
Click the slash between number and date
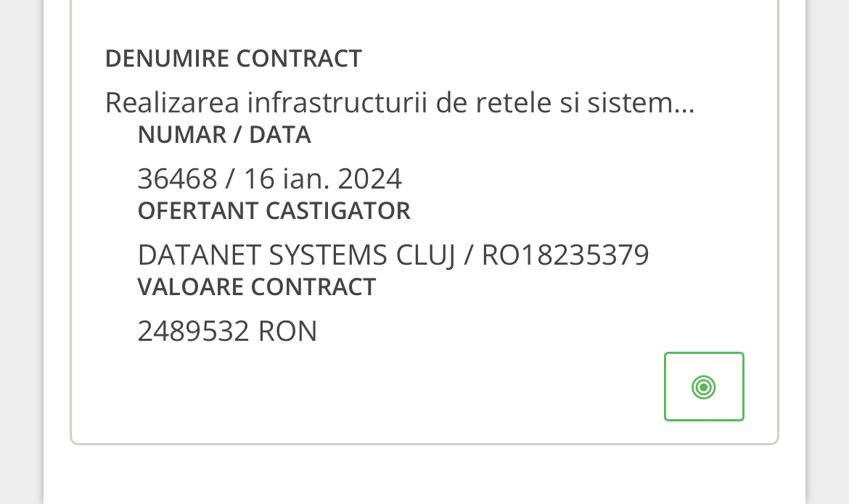[230, 178]
